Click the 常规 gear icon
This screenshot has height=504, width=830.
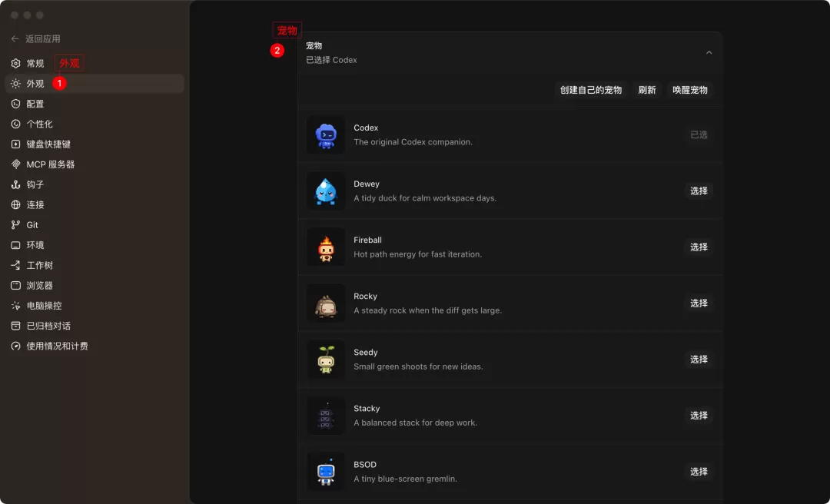click(16, 64)
